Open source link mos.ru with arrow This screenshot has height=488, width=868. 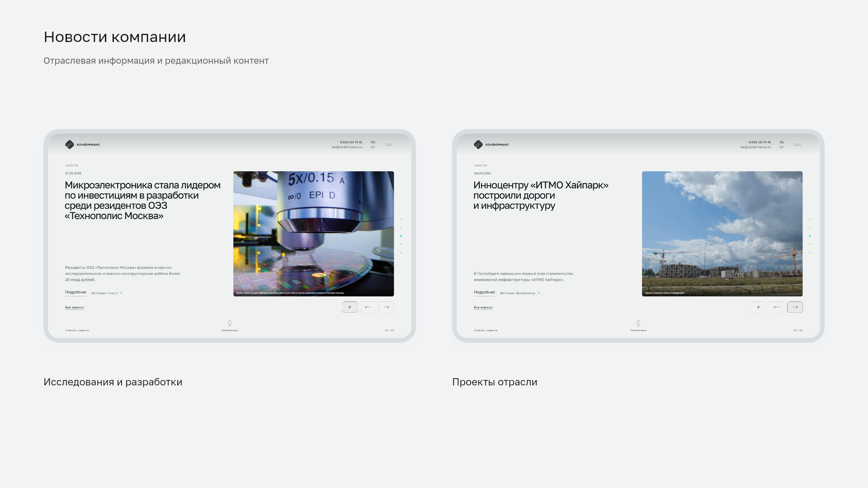pyautogui.click(x=107, y=293)
